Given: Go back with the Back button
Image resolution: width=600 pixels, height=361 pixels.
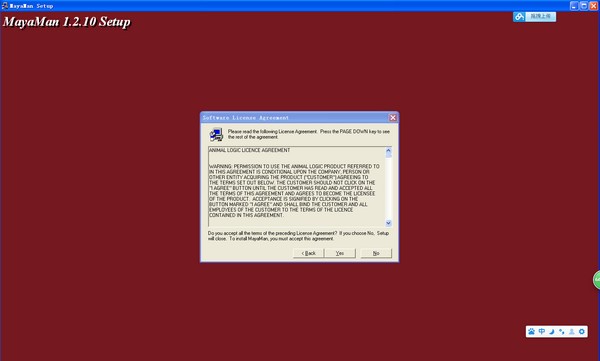Looking at the screenshot, I should 308,253.
